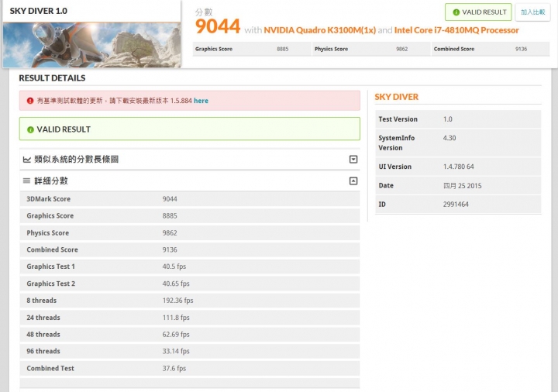Collapse the 詳細分數 section arrow

pyautogui.click(x=353, y=181)
